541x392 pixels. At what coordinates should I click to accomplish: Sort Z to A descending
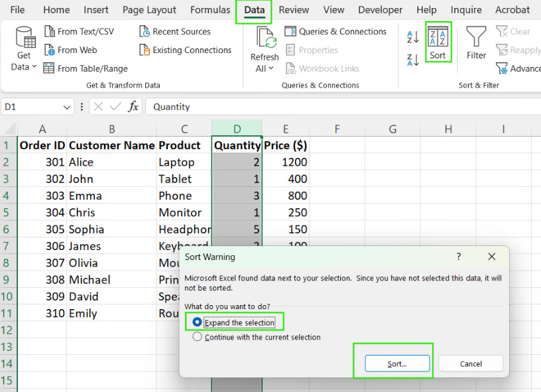click(412, 60)
